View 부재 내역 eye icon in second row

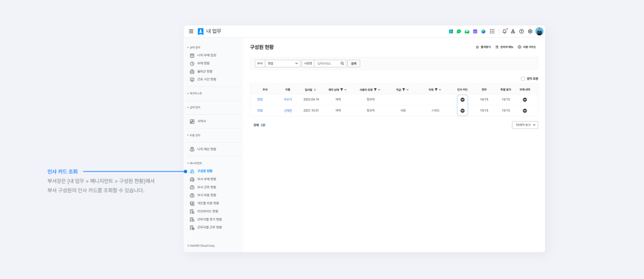click(525, 111)
